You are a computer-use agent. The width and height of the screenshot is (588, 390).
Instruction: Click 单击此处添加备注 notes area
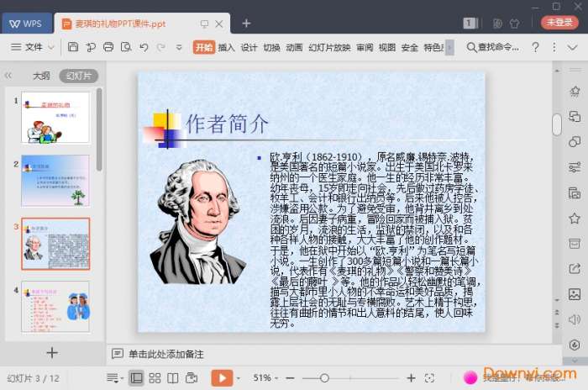click(165, 354)
